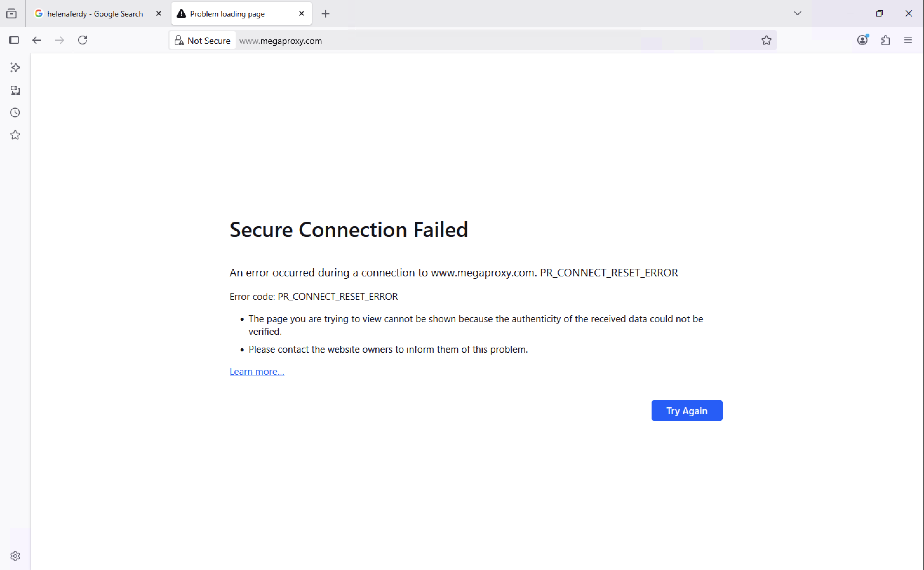Click the Not Secure site info badge

pos(203,40)
